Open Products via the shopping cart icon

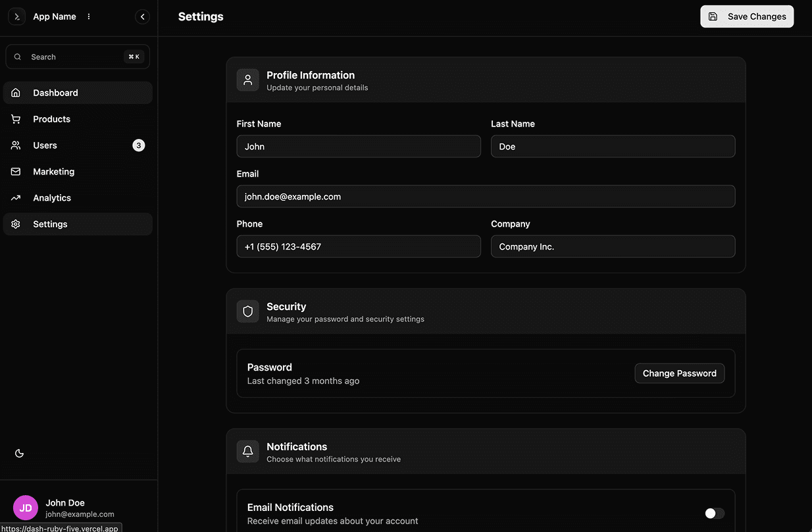coord(14,119)
